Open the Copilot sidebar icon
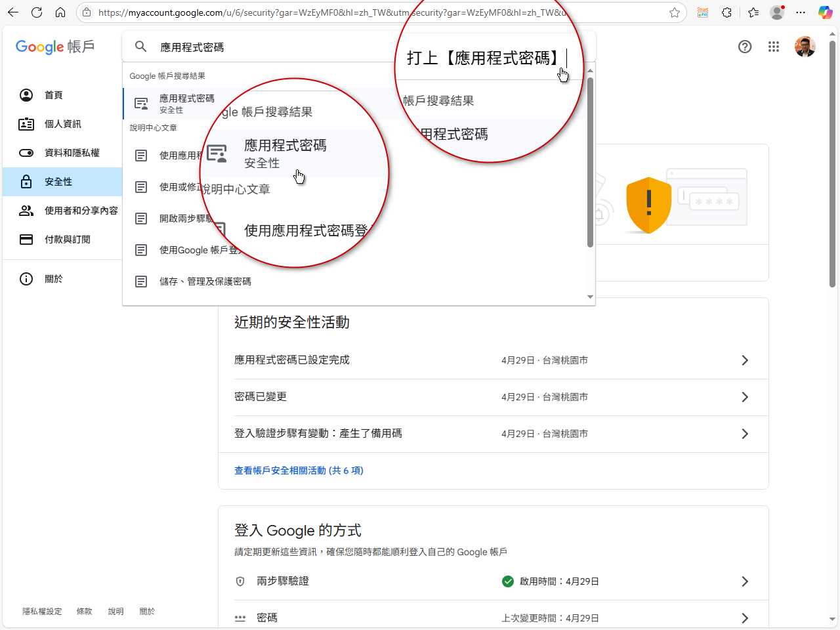 (826, 12)
